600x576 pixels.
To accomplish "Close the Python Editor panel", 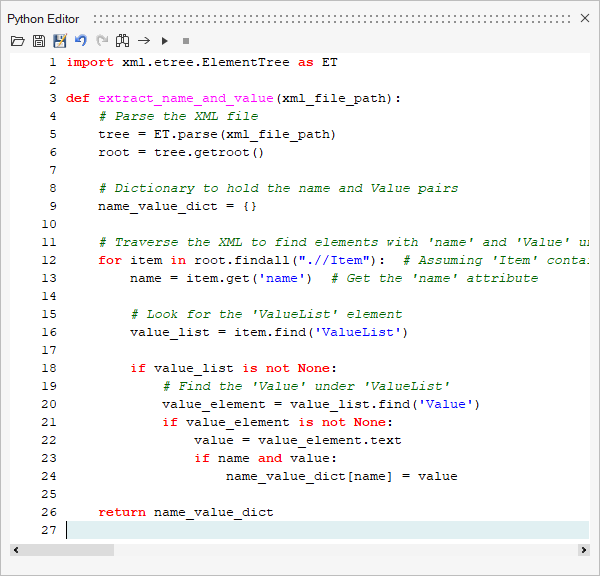I will click(x=585, y=18).
